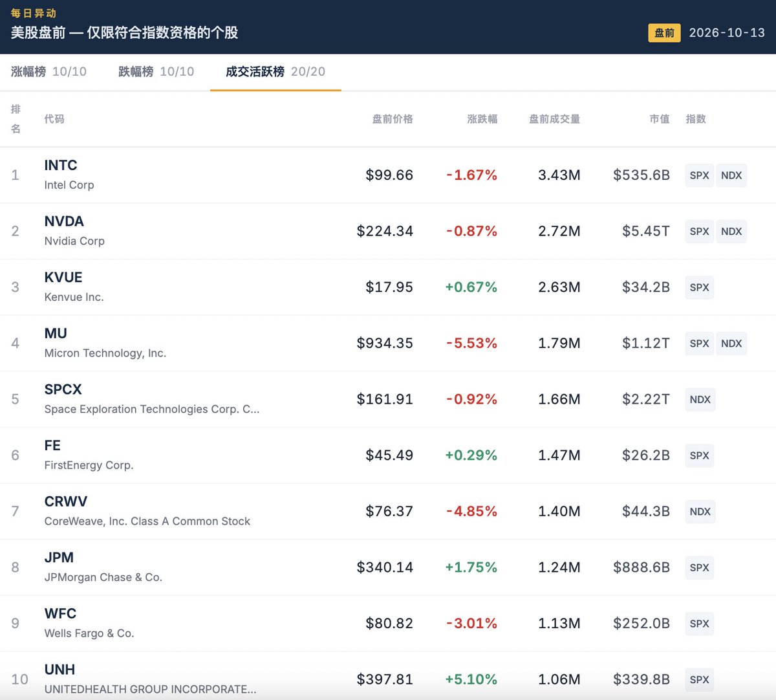Open the UNH ticker symbol
The width and height of the screenshot is (776, 700).
coord(59,670)
